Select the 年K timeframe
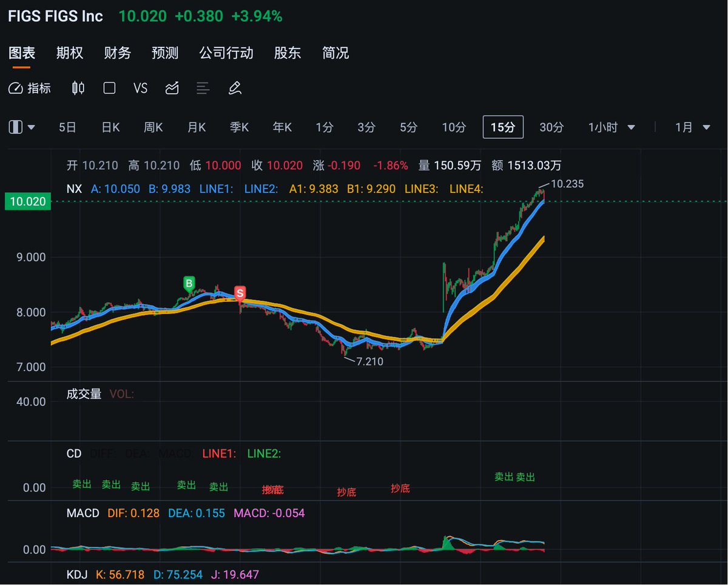Screen dimensions: 728x585 point(282,127)
